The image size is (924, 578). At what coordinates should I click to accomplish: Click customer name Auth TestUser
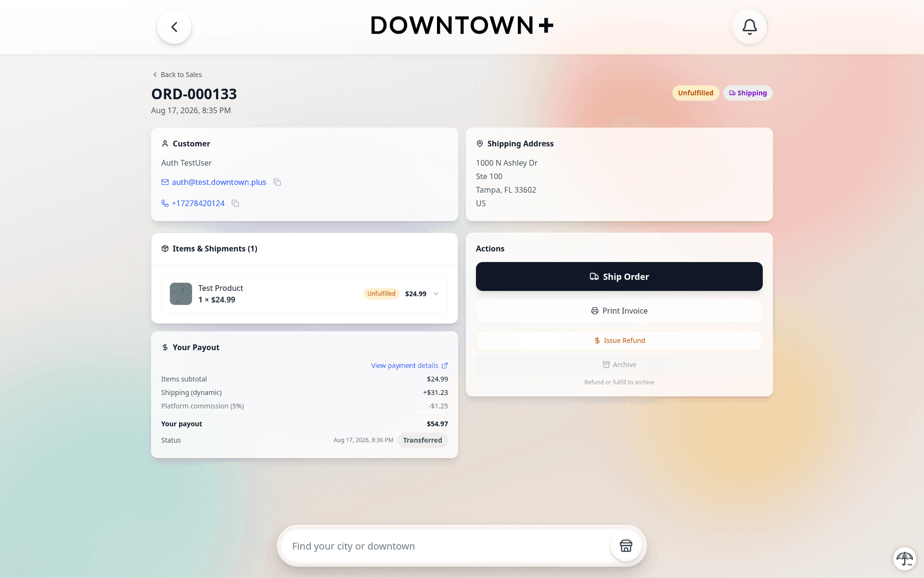tap(186, 163)
